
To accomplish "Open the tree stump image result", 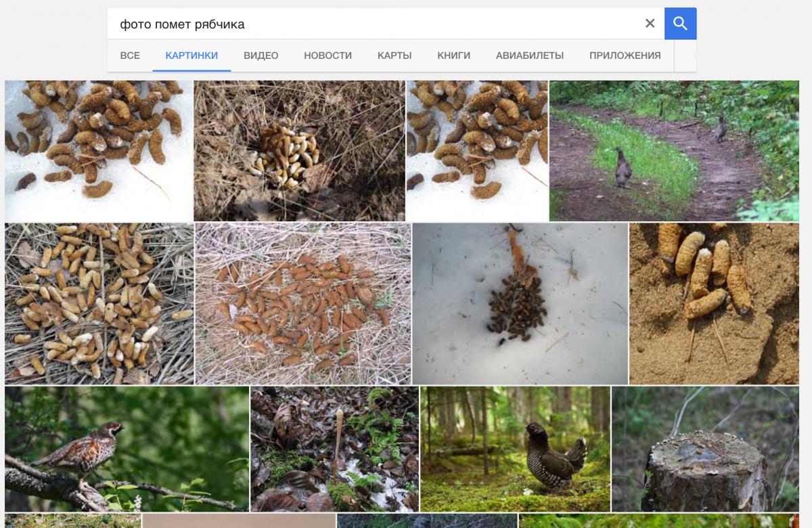I will coord(705,448).
